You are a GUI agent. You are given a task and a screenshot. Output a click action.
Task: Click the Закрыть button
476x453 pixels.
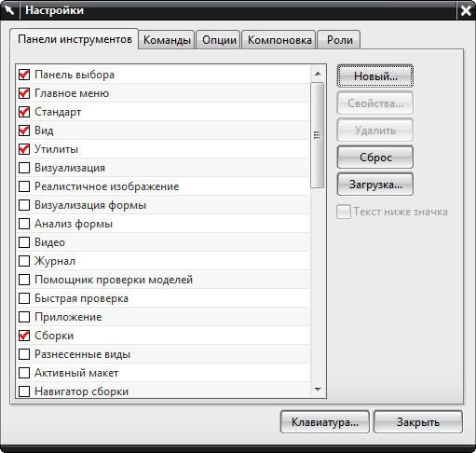coord(418,422)
